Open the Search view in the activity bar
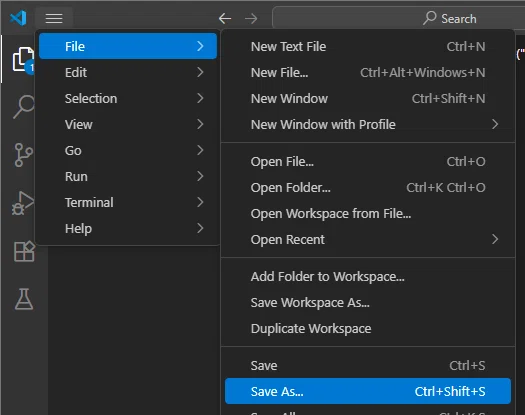 point(23,107)
